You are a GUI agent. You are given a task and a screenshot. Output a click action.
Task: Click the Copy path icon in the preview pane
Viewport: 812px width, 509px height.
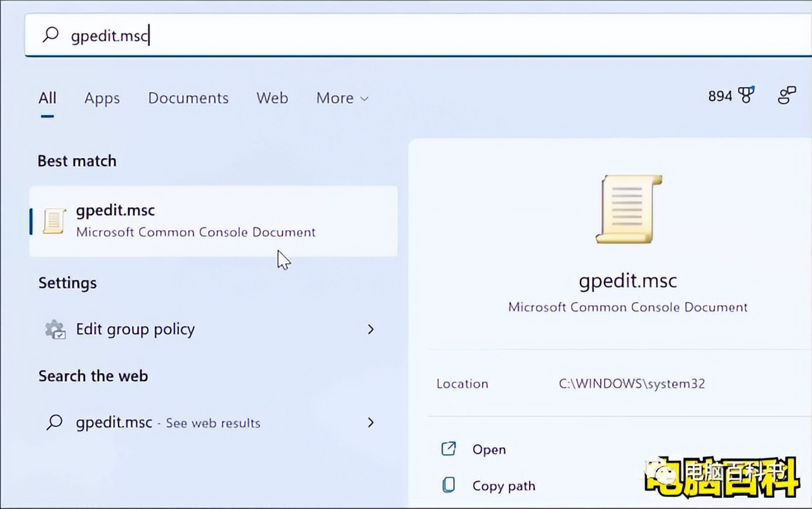[448, 485]
